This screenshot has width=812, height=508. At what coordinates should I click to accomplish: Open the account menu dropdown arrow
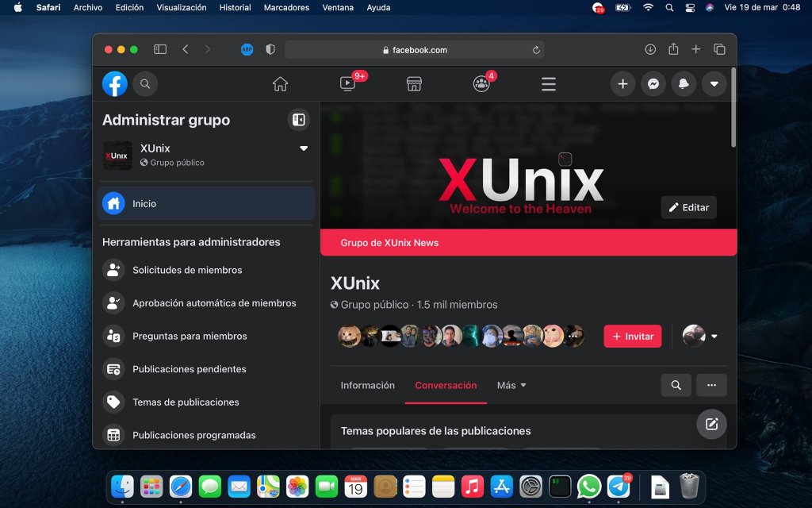pyautogui.click(x=714, y=84)
